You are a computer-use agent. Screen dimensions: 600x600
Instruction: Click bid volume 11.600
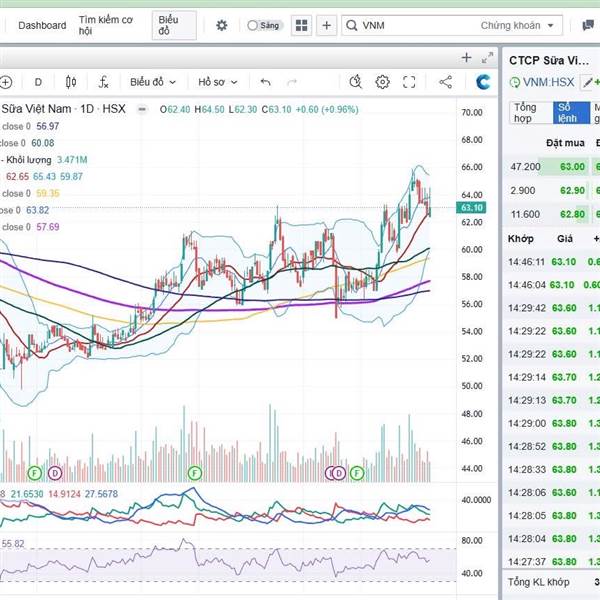click(525, 214)
